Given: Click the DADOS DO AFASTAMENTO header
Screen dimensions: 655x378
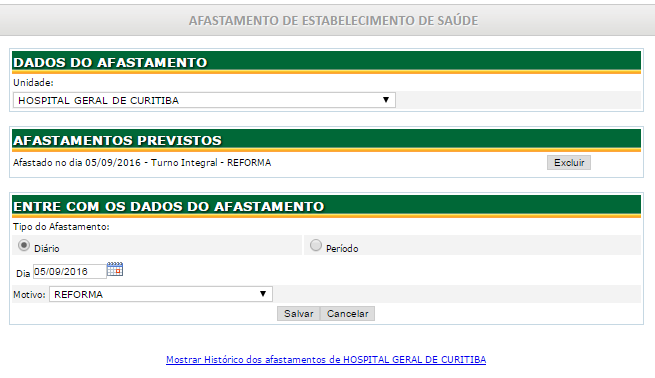Looking at the screenshot, I should coord(326,62).
